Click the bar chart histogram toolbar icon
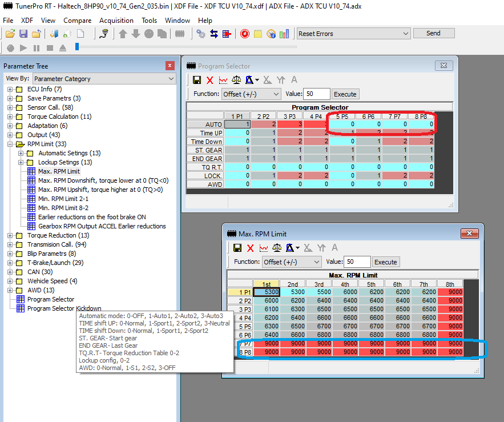The height and width of the screenshot is (422, 504). 284,34
